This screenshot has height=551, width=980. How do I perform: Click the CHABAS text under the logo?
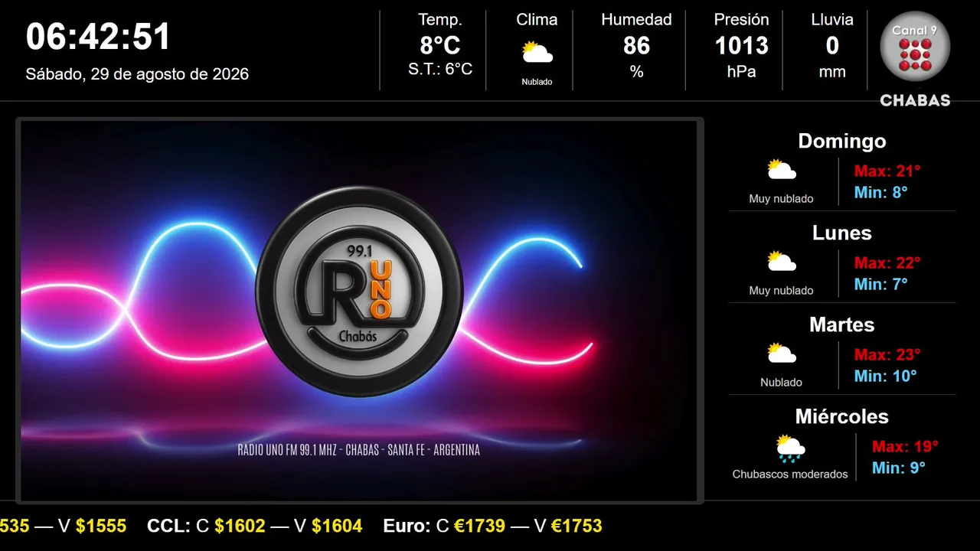(915, 100)
